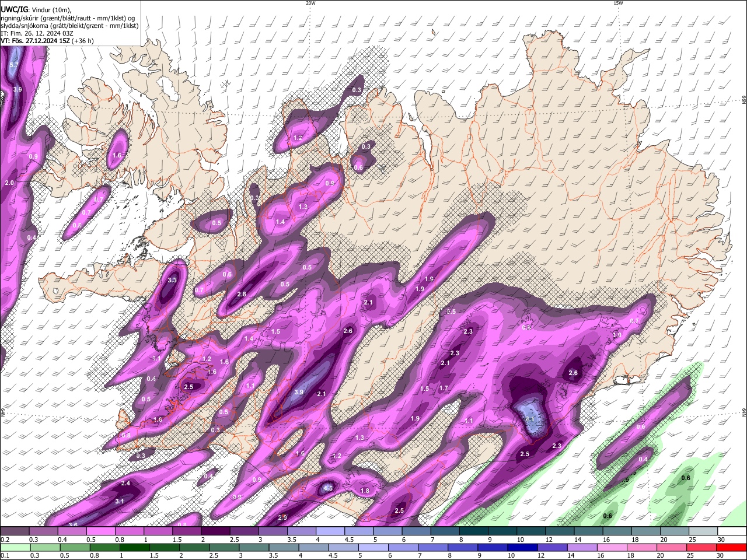747x560 pixels.
Task: Click the 3.6 value on the map
Action: coord(74,524)
